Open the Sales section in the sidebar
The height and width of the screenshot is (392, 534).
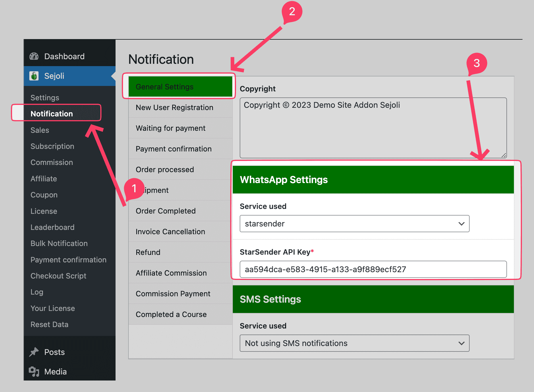tap(39, 130)
